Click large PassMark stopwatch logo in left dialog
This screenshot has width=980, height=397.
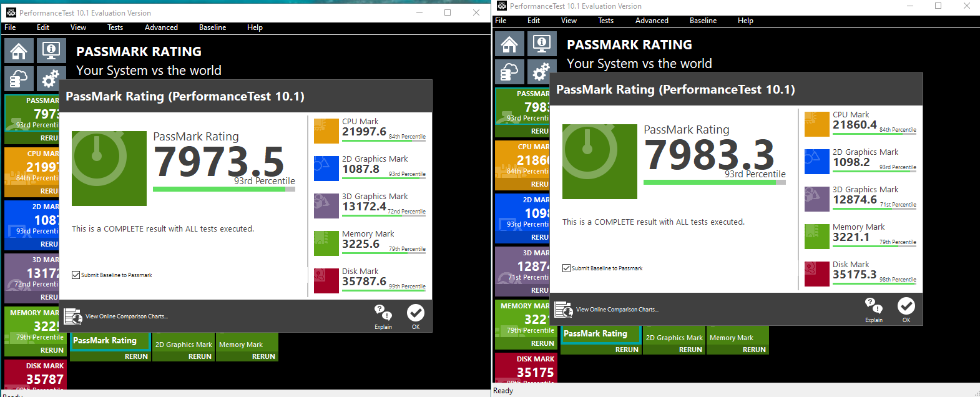pyautogui.click(x=109, y=169)
